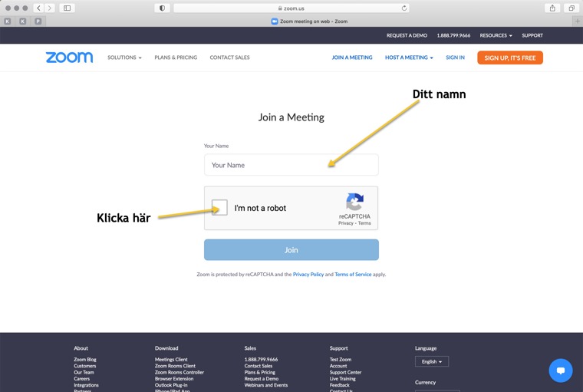583x392 pixels.
Task: Open the second K favorites bookmark
Action: pos(23,21)
